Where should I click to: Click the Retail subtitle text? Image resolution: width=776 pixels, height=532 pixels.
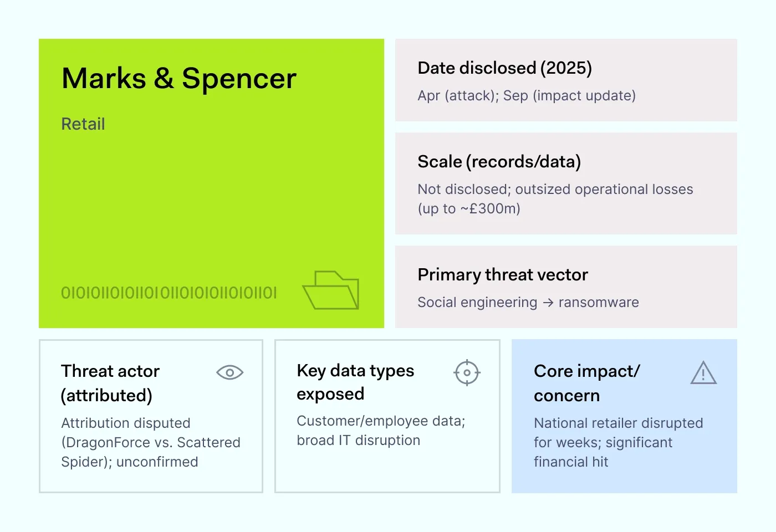tap(83, 124)
